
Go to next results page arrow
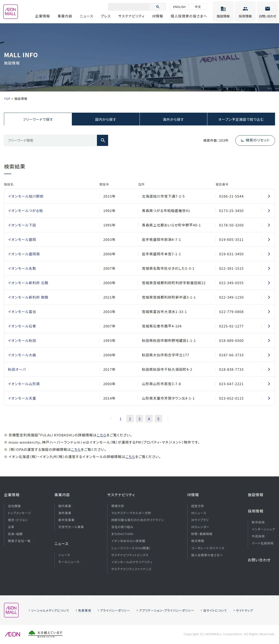point(168,418)
